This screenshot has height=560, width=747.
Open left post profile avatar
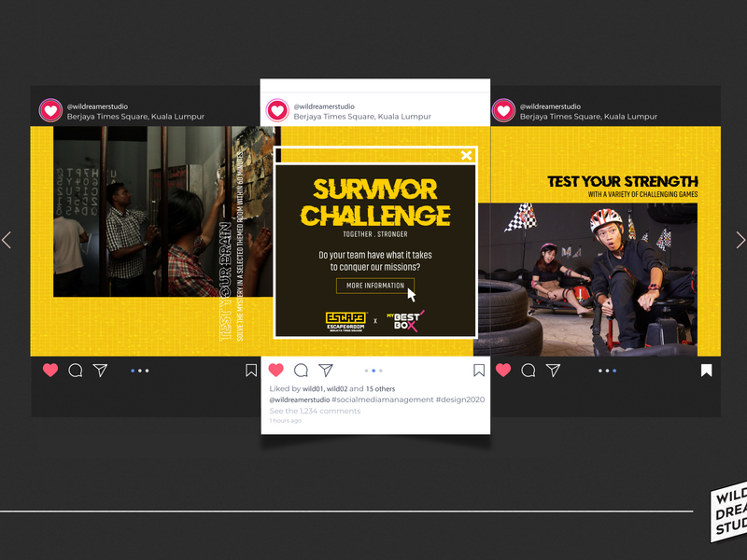click(50, 110)
